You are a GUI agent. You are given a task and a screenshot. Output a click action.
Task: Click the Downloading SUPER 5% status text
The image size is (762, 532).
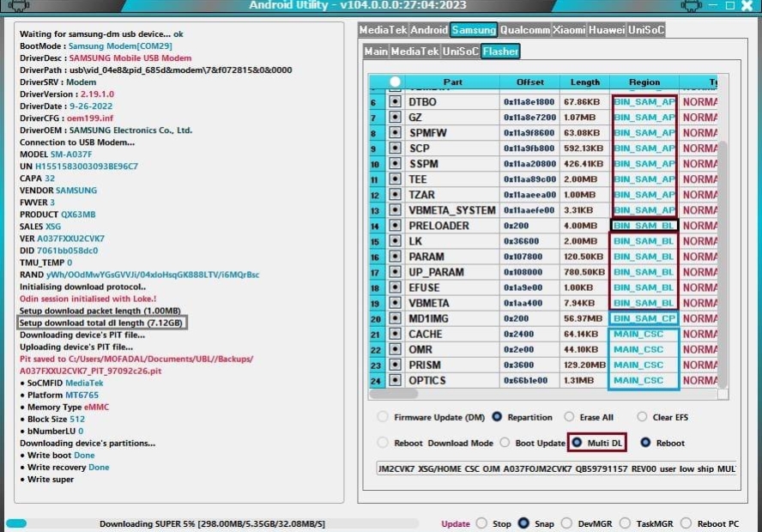pos(212,523)
